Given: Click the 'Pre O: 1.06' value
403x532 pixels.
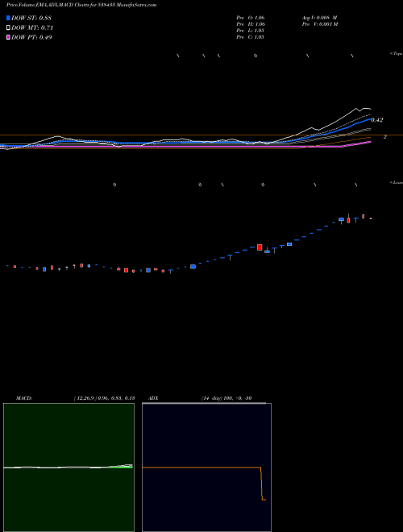Looking at the screenshot, I should pos(251,18).
